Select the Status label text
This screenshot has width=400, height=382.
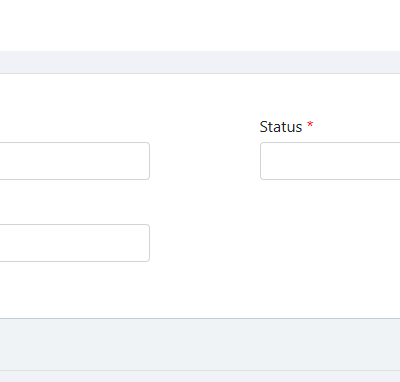click(281, 127)
